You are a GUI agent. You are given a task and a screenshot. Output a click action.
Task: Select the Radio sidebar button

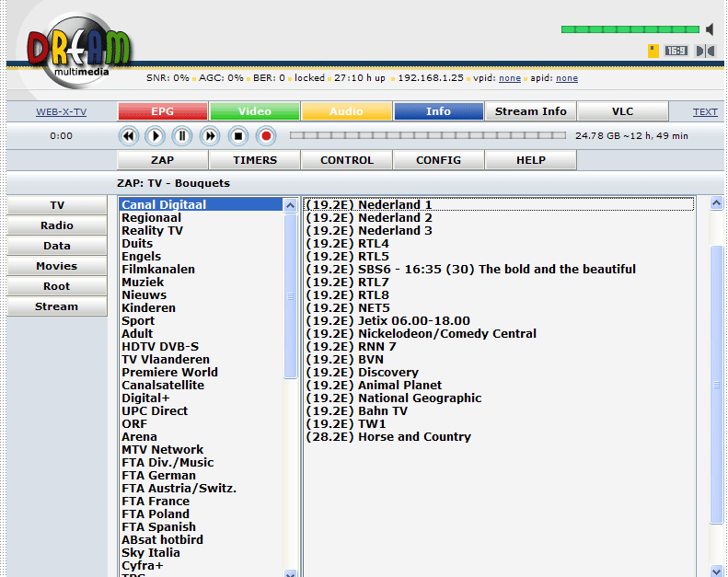(x=57, y=225)
